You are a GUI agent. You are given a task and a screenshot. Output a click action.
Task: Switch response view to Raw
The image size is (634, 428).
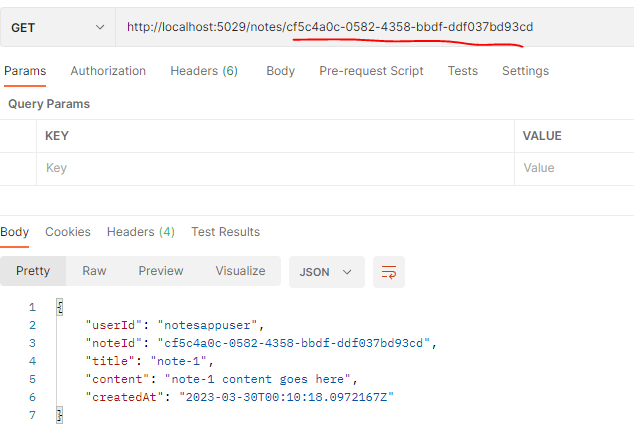tap(94, 271)
